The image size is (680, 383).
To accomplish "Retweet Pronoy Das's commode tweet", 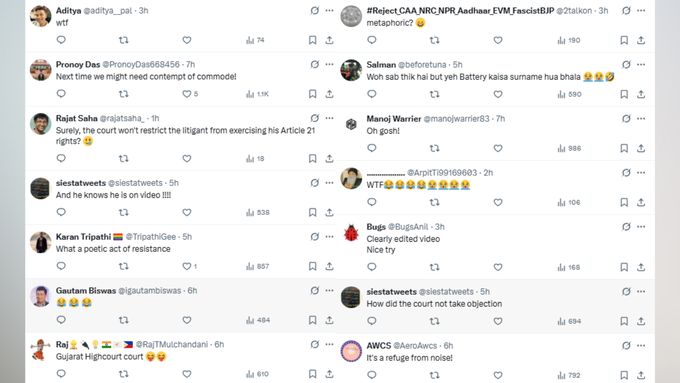I will [124, 94].
